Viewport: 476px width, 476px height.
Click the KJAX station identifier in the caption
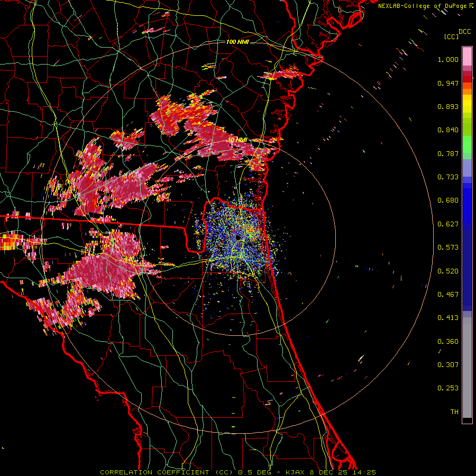[x=295, y=472]
